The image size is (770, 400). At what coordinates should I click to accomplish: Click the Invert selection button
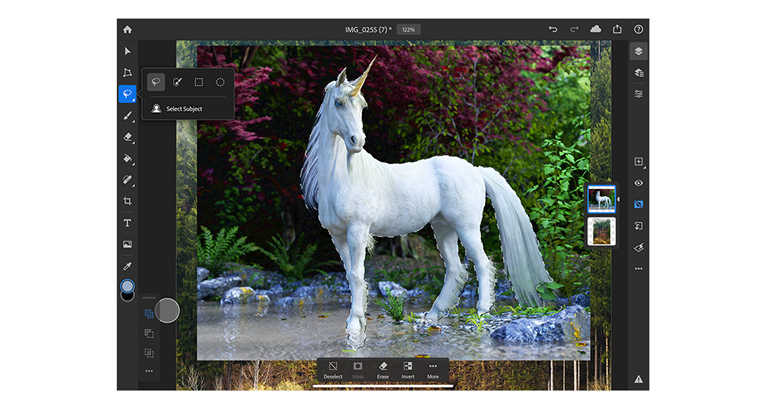(408, 370)
